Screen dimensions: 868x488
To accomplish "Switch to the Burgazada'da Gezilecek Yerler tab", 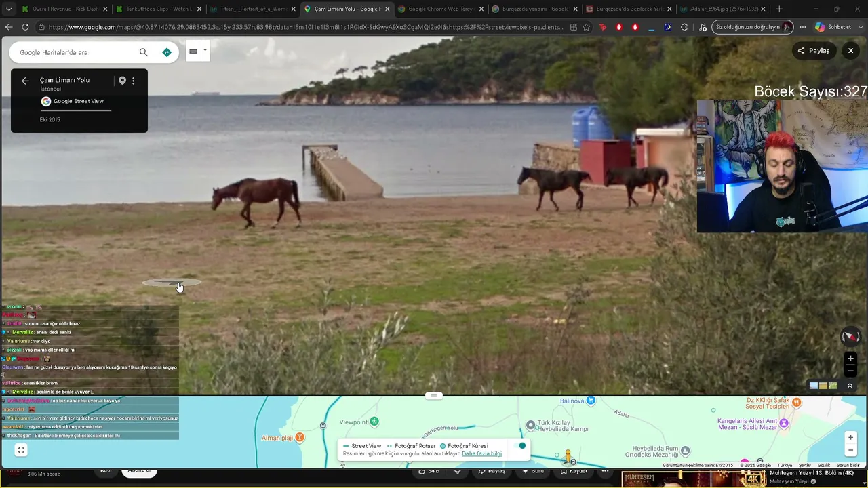I will 629,9.
